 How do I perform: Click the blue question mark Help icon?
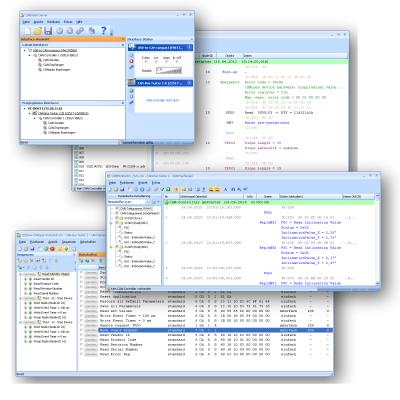pyautogui.click(x=103, y=31)
